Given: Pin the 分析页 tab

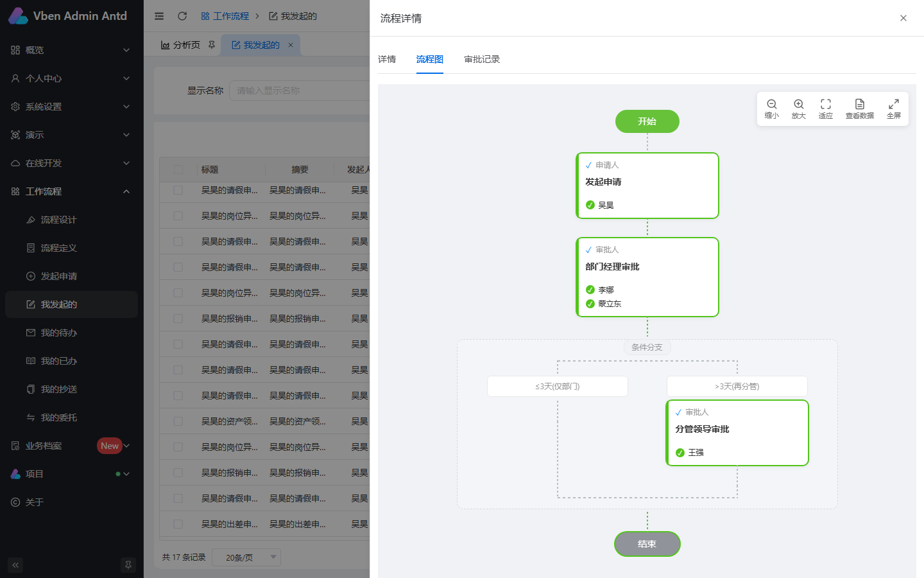Looking at the screenshot, I should tap(212, 45).
